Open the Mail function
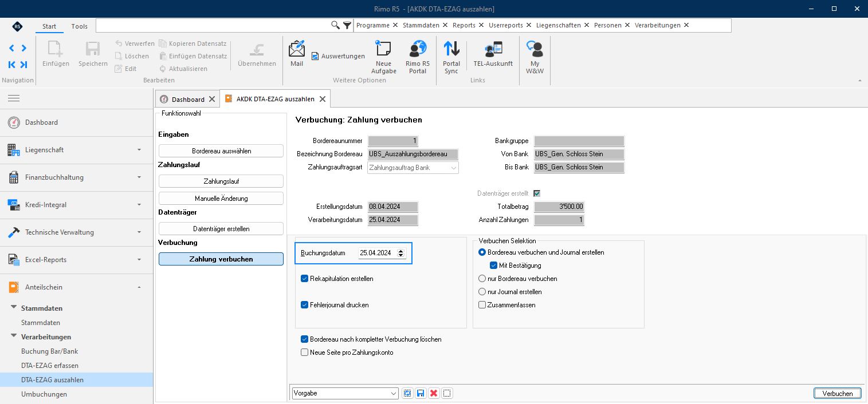 pos(297,54)
